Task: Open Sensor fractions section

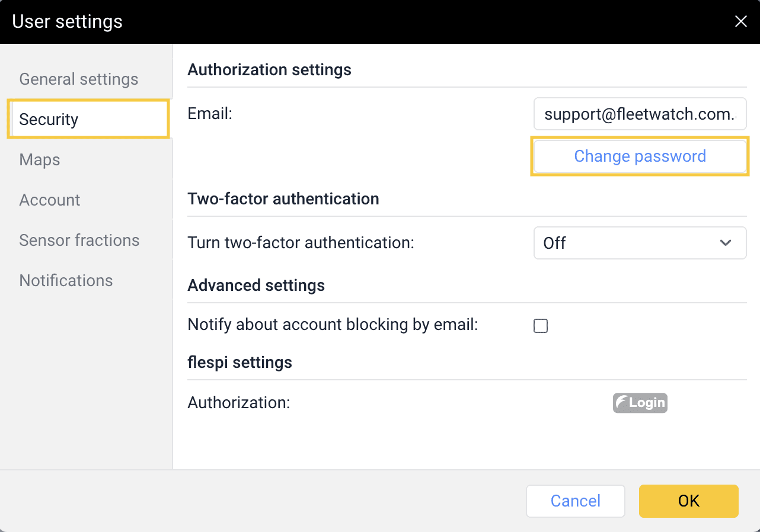Action: 79,241
